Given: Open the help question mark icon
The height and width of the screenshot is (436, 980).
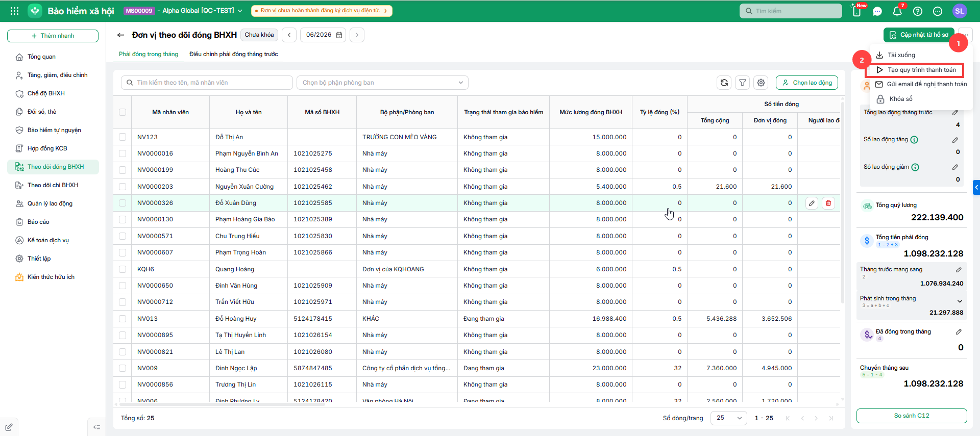Looking at the screenshot, I should tap(918, 11).
